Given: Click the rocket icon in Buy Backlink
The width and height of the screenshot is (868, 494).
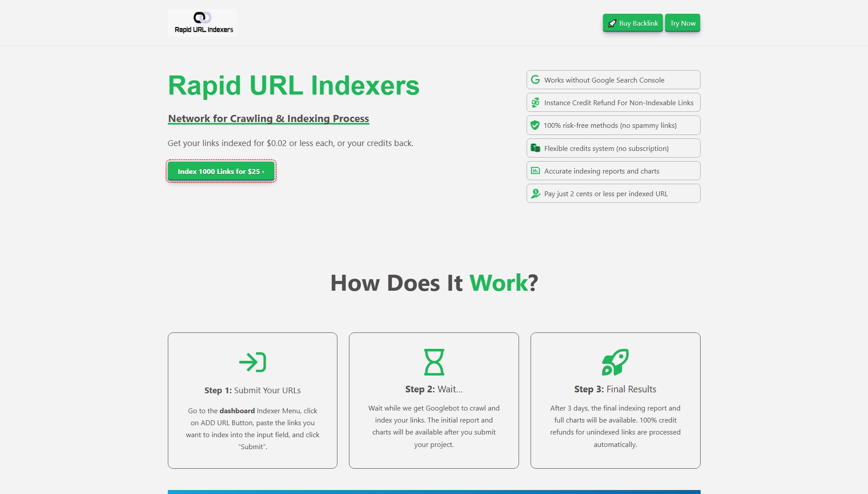Looking at the screenshot, I should (x=612, y=24).
